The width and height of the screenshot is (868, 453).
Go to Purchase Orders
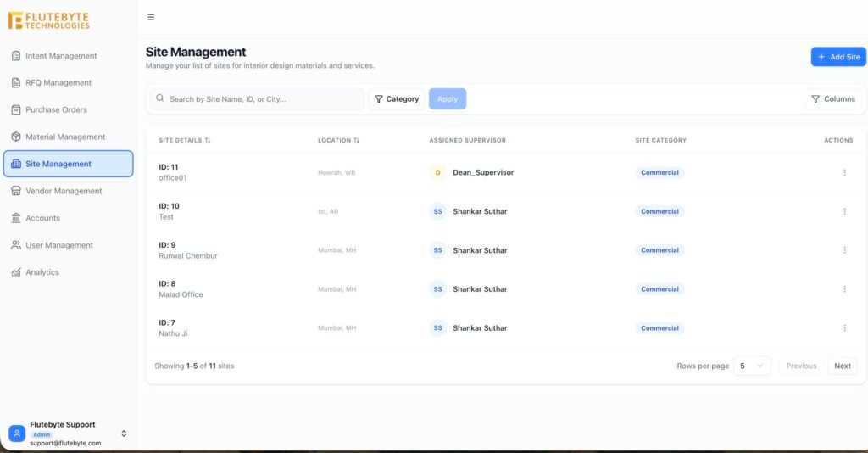(x=68, y=109)
